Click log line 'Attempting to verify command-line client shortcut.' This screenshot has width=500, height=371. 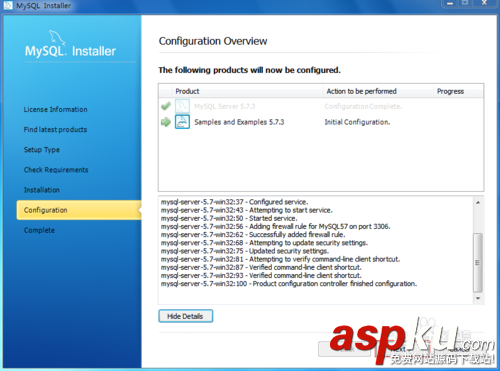(280, 259)
